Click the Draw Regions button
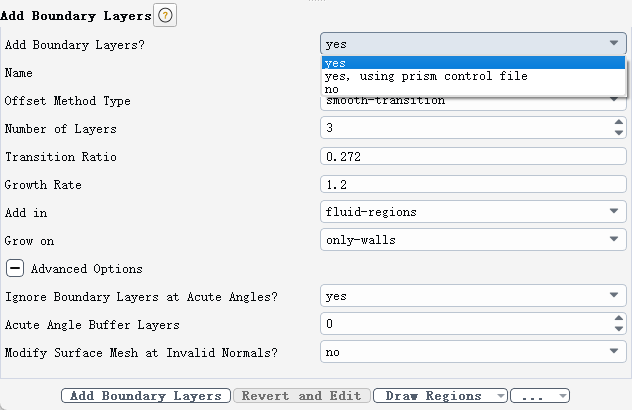 (x=433, y=396)
